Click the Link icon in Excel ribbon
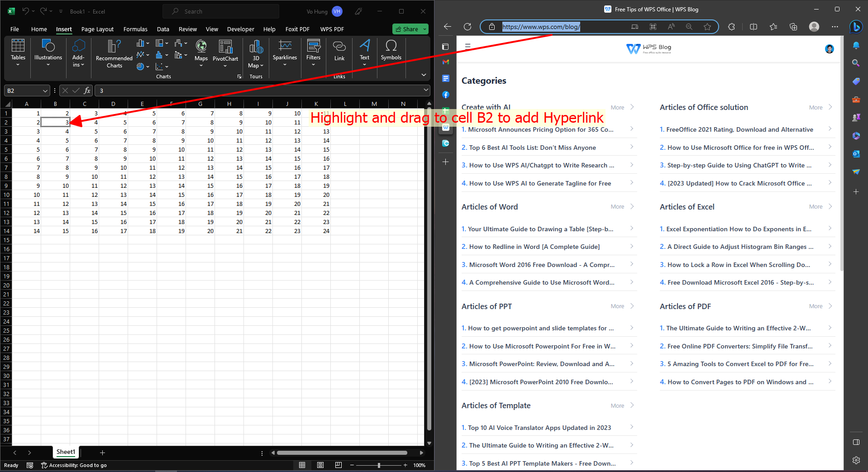This screenshot has height=472, width=868. pos(339,50)
